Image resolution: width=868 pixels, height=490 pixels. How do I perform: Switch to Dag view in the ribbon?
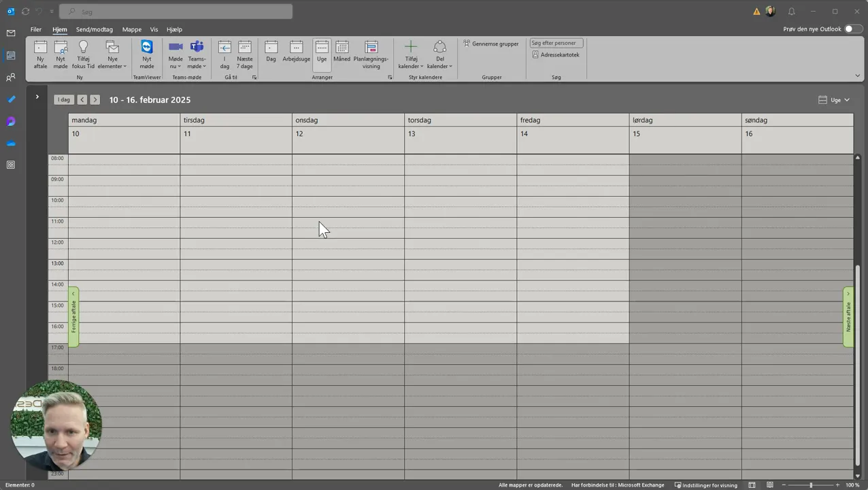[271, 53]
